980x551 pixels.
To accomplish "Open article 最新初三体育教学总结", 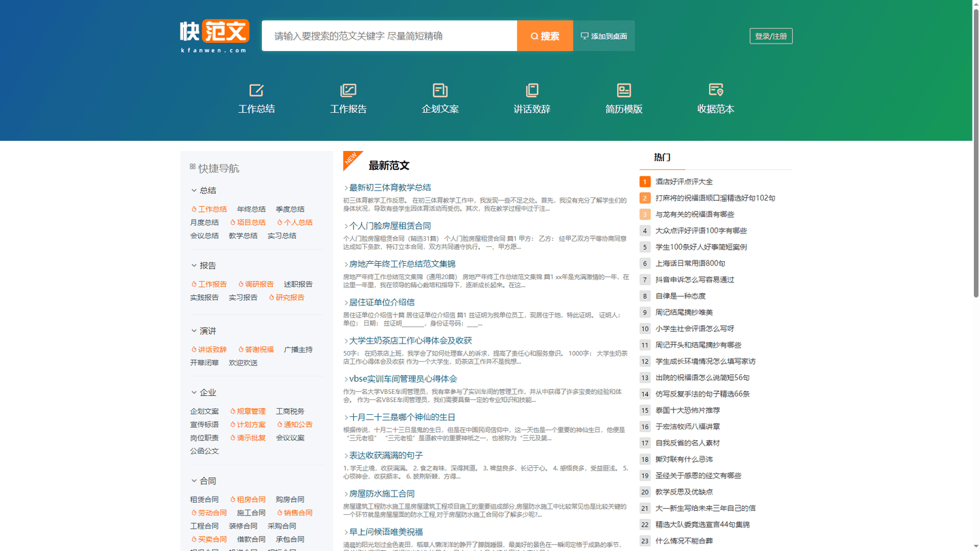I will (390, 188).
